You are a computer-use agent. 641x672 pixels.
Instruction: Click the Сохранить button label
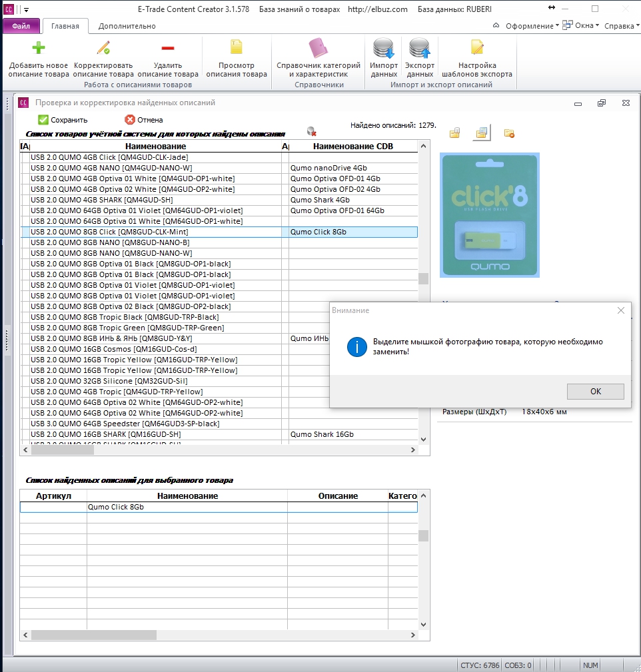click(69, 120)
